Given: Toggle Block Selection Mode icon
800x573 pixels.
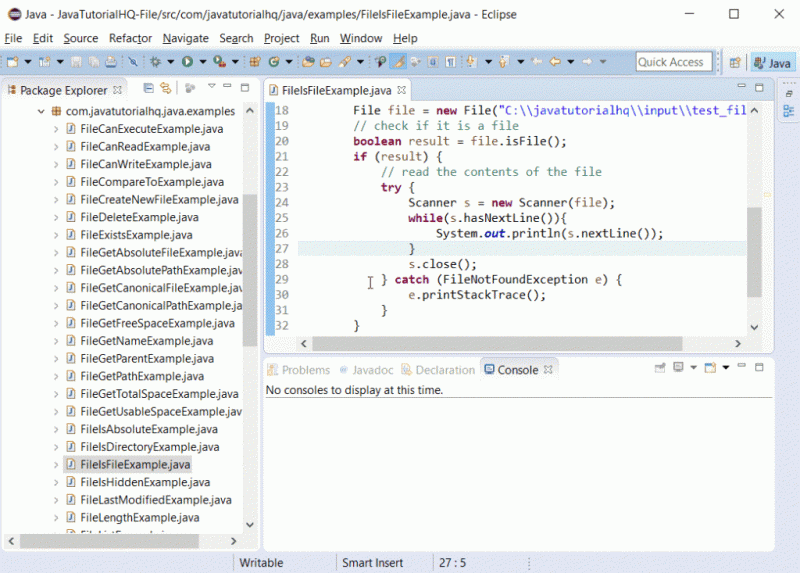Looking at the screenshot, I should point(433,62).
